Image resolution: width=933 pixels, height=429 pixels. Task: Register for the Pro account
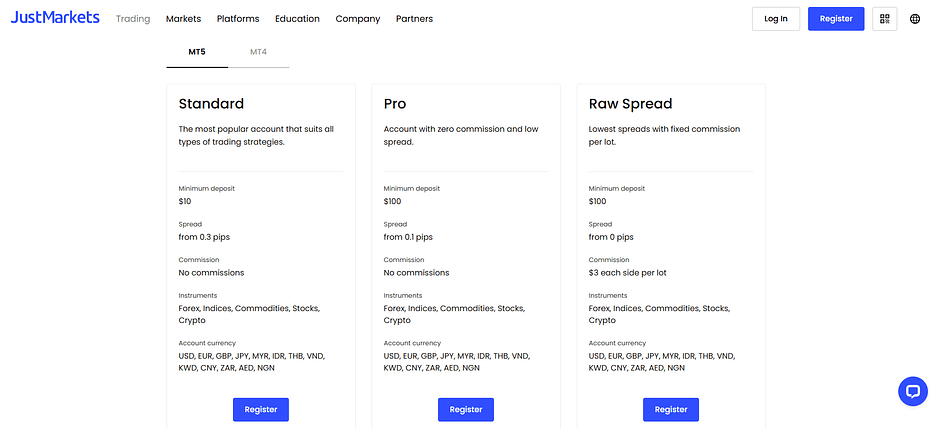click(466, 409)
